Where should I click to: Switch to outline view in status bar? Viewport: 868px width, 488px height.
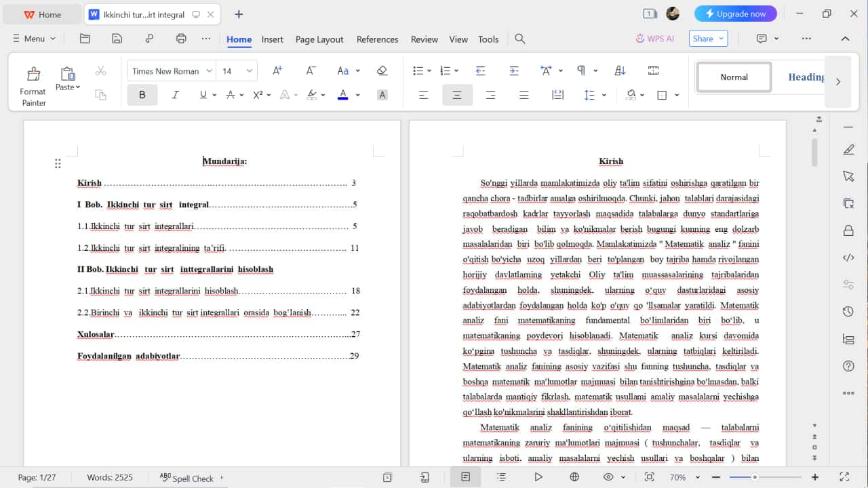(x=501, y=477)
